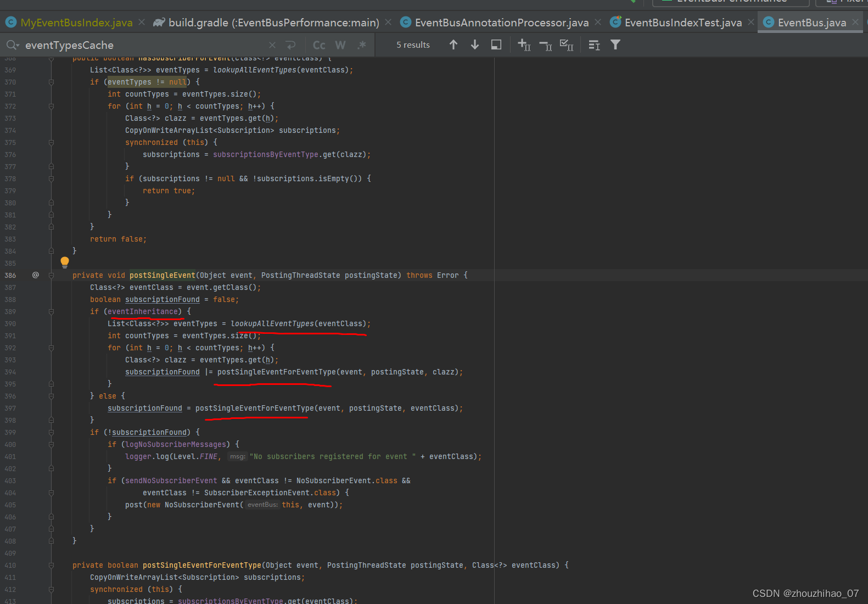Click NoSubscriberEvent.class on line 403
The image size is (868, 604).
(x=347, y=480)
